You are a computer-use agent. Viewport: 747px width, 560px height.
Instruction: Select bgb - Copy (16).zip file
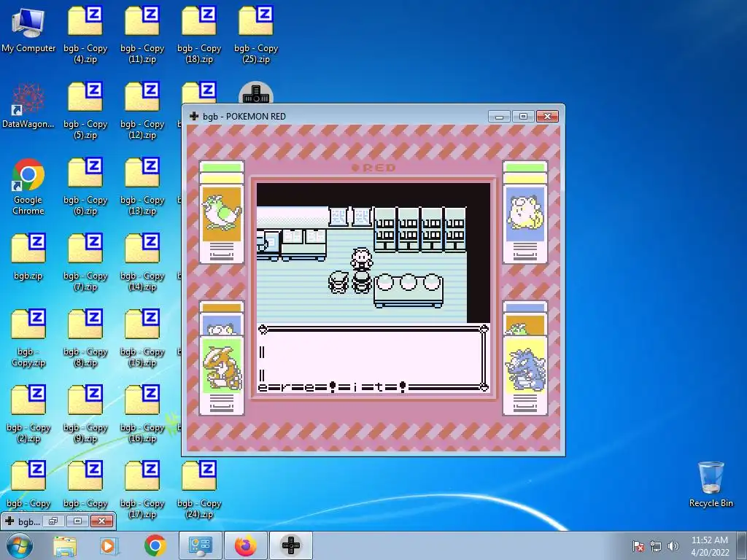(142, 413)
